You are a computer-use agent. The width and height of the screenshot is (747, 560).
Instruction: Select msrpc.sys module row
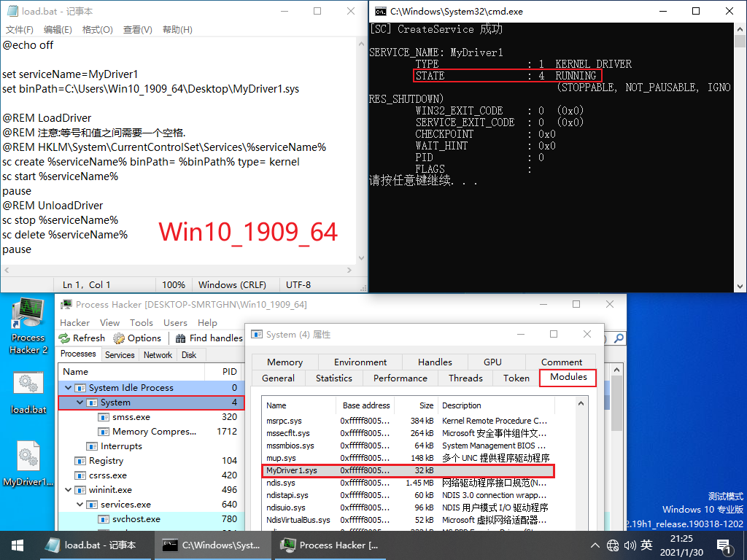tap(408, 421)
